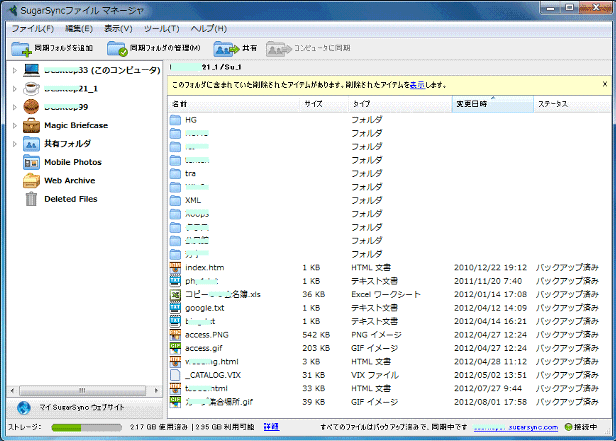This screenshot has height=441, width=616.
Task: Click the tra folder icon
Action: click(x=175, y=174)
